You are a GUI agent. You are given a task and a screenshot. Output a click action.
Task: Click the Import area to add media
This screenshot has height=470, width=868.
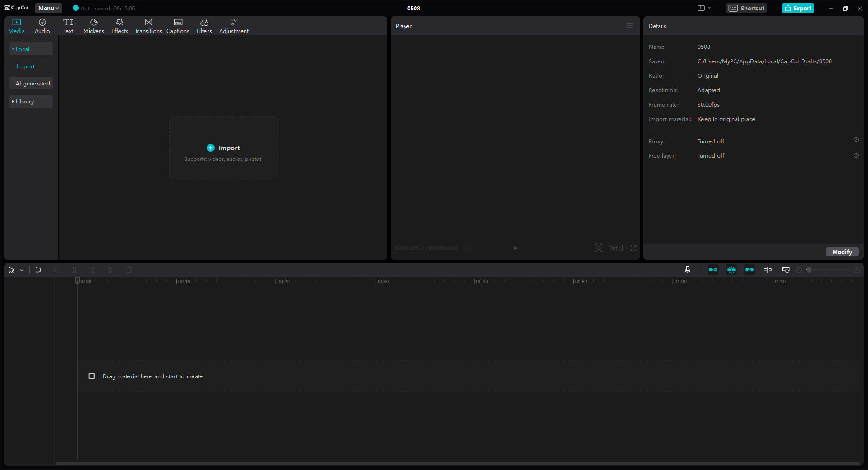[x=223, y=148]
